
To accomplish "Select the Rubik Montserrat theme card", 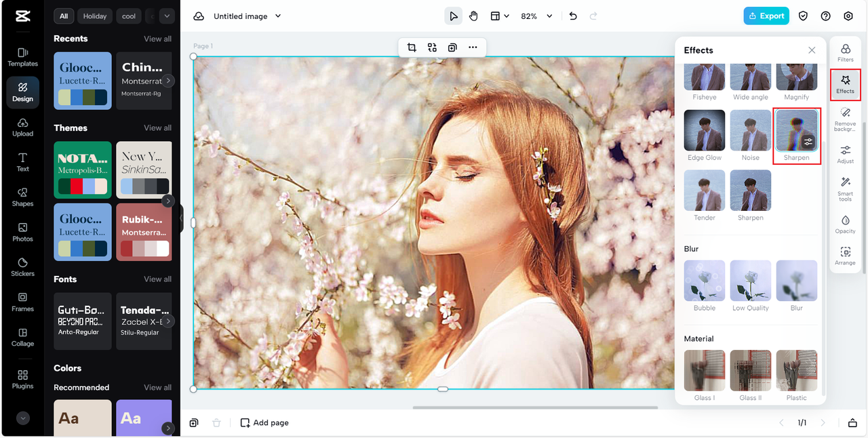I will [144, 233].
